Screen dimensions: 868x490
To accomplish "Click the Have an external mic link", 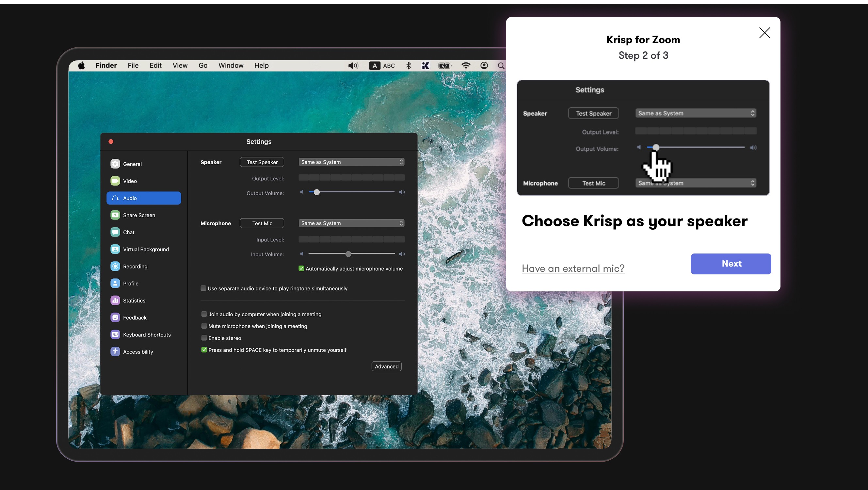I will click(573, 268).
